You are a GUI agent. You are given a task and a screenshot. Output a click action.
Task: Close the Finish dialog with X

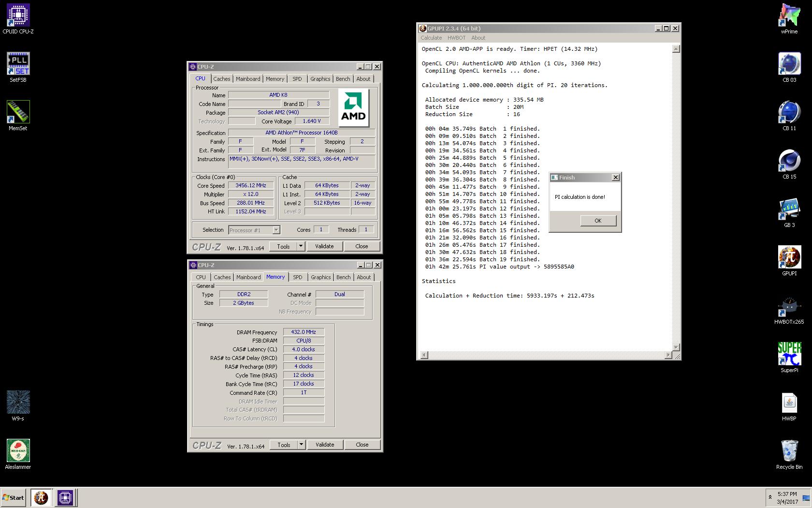click(616, 178)
